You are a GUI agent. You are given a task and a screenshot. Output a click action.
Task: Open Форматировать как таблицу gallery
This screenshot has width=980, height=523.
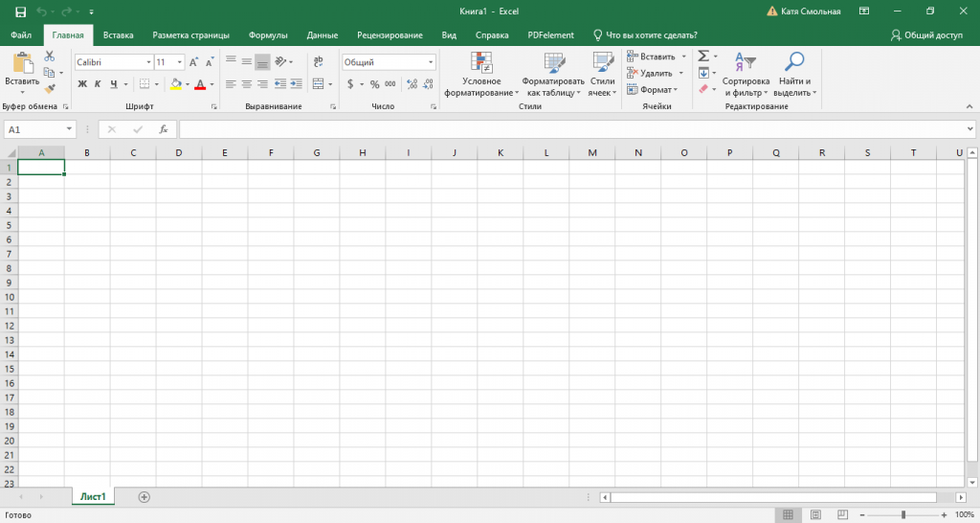pos(553,75)
